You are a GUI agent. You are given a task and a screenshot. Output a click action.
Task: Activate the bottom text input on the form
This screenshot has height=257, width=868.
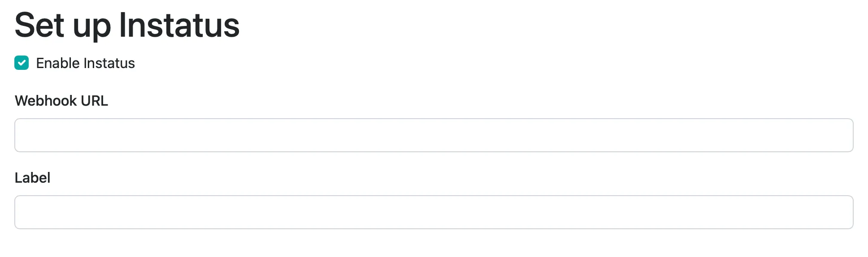[434, 212]
